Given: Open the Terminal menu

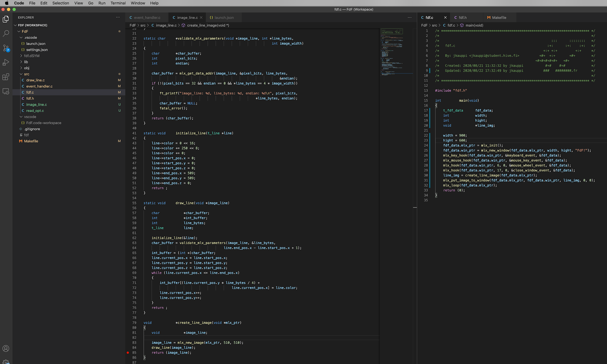Looking at the screenshot, I should coord(118,3).
